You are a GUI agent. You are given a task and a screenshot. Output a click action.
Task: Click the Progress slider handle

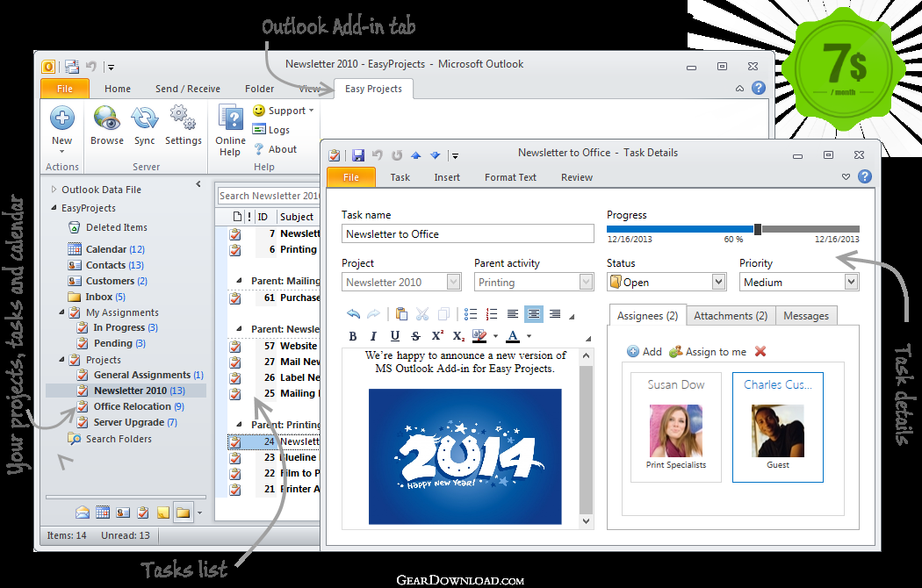758,229
